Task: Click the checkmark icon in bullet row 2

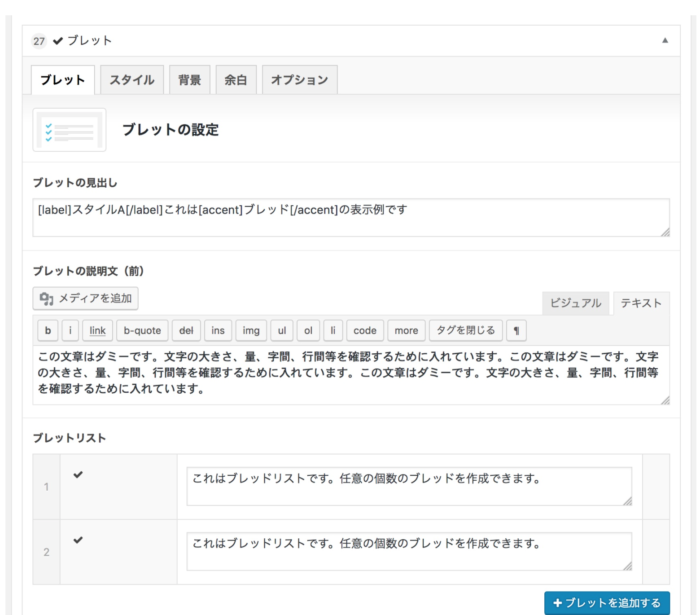Action: [x=78, y=540]
